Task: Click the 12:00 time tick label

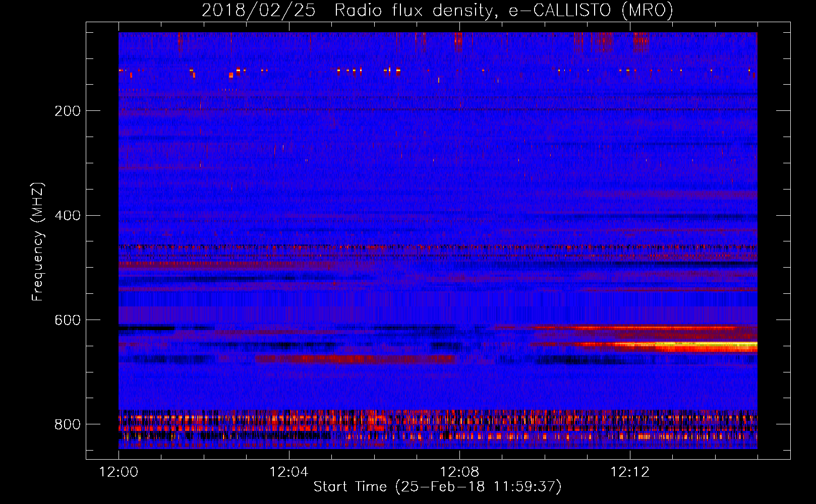Action: (x=119, y=472)
